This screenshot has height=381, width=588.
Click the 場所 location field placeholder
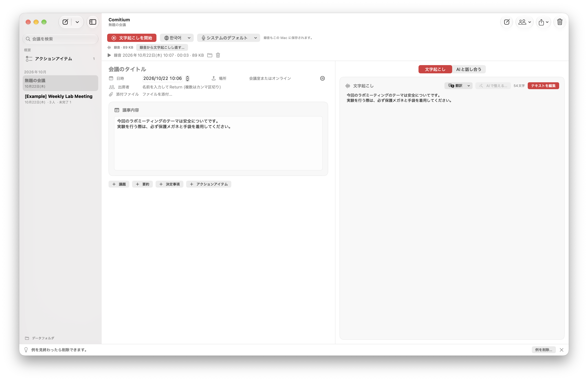click(270, 78)
